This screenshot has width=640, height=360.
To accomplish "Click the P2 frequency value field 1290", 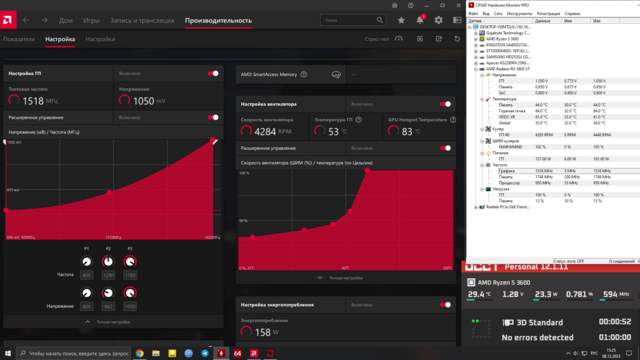I will (108, 275).
